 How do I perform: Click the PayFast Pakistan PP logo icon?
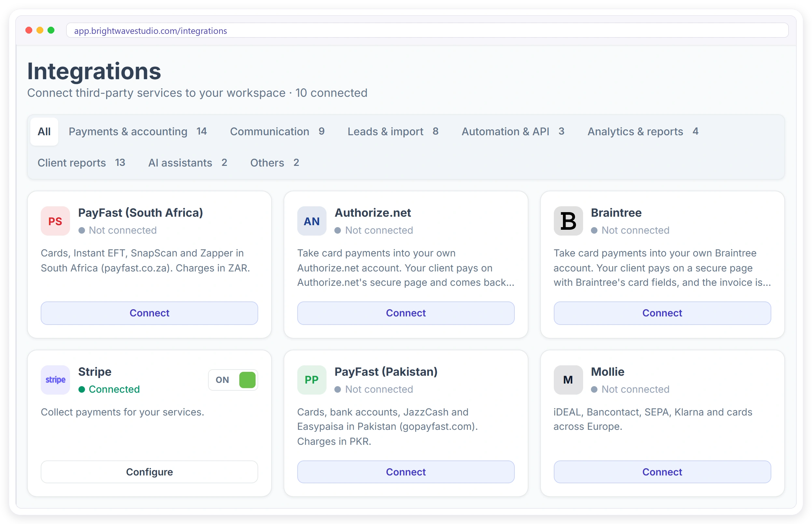coord(312,380)
